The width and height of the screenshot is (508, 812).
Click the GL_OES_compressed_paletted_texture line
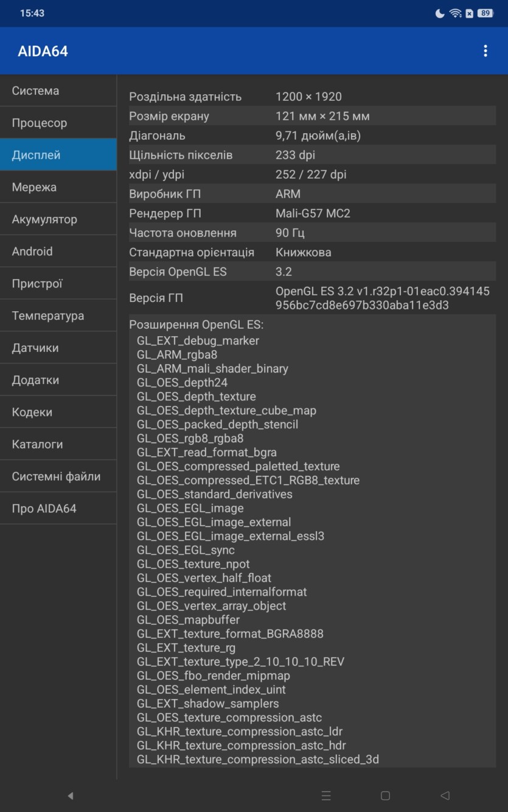pyautogui.click(x=238, y=467)
